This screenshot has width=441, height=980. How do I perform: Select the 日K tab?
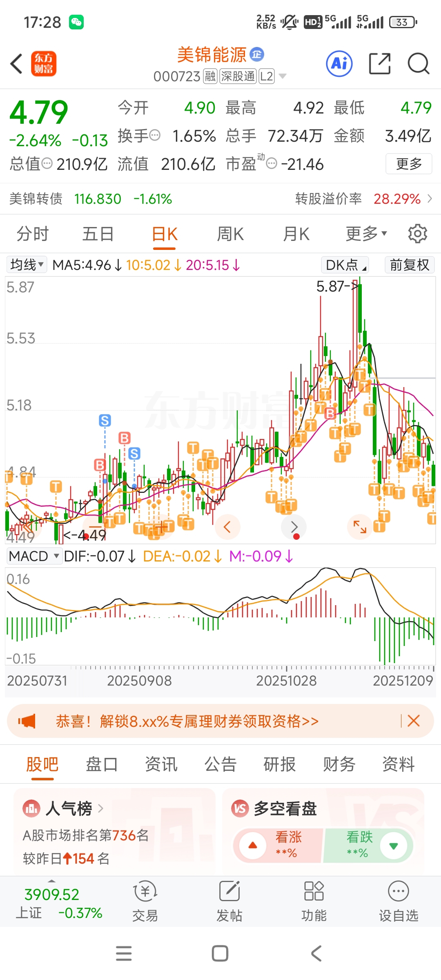(165, 234)
